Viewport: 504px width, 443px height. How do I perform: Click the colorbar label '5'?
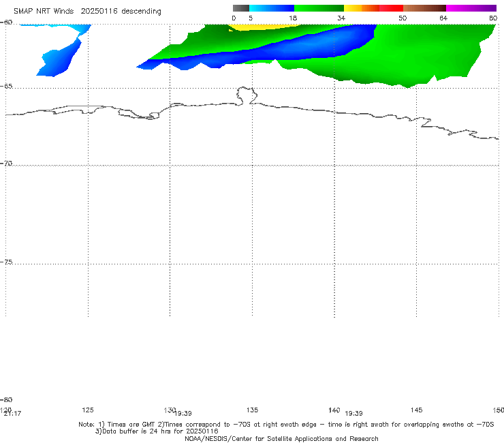[251, 18]
